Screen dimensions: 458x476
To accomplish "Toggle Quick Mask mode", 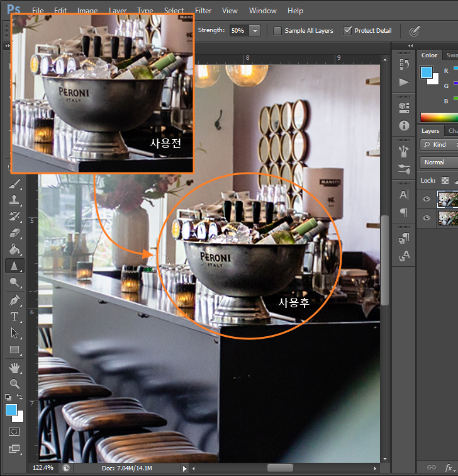I will coord(14,431).
